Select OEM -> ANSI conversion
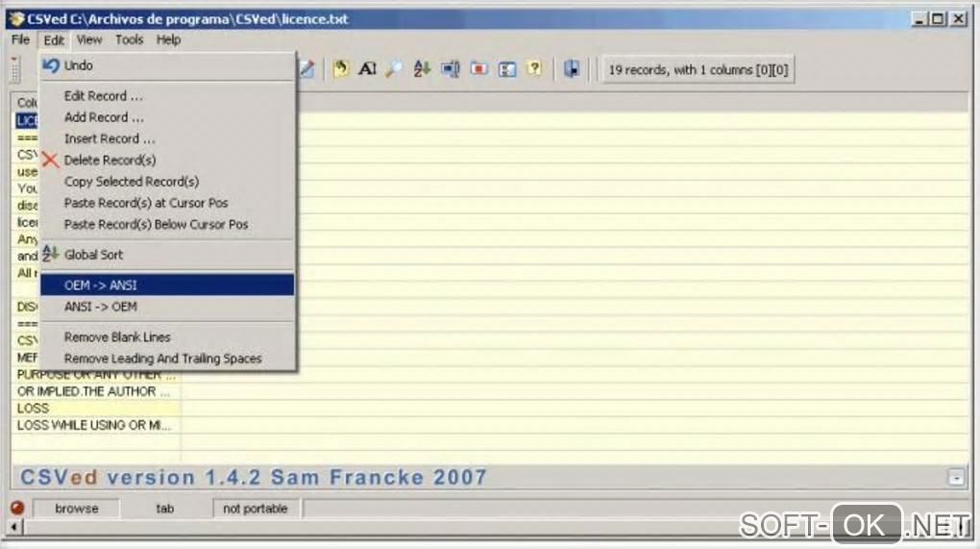 click(167, 286)
